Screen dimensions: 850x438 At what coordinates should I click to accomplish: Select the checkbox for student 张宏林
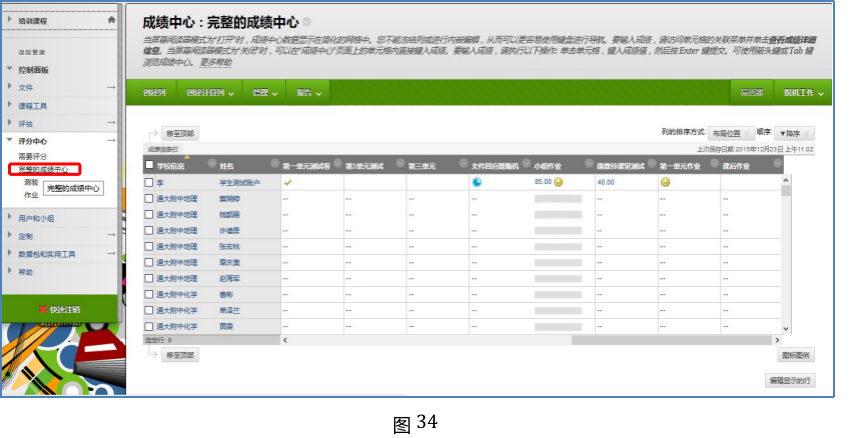coord(149,246)
